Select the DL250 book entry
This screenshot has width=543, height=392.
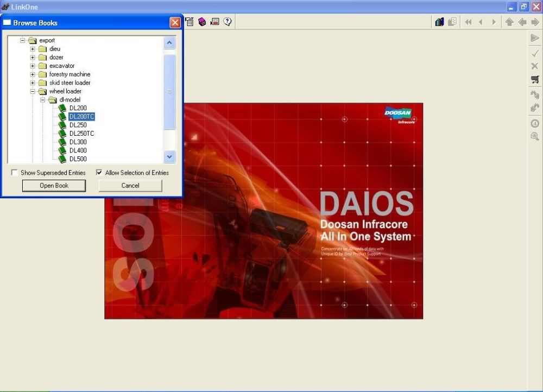pos(78,125)
